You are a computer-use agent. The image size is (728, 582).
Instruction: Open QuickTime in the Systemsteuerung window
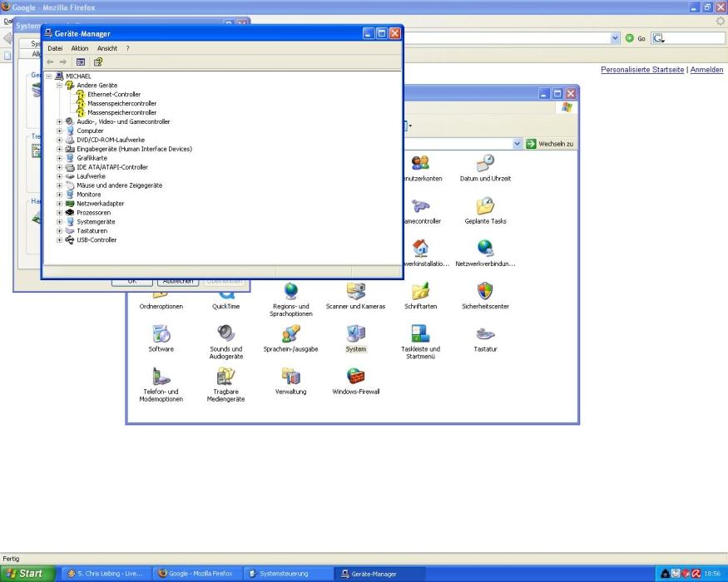coord(226,301)
